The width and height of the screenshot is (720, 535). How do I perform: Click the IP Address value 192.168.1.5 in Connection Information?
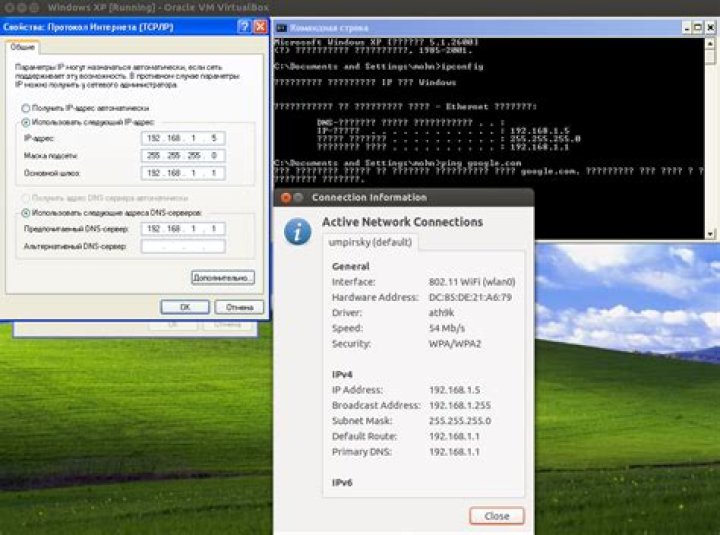(x=455, y=390)
